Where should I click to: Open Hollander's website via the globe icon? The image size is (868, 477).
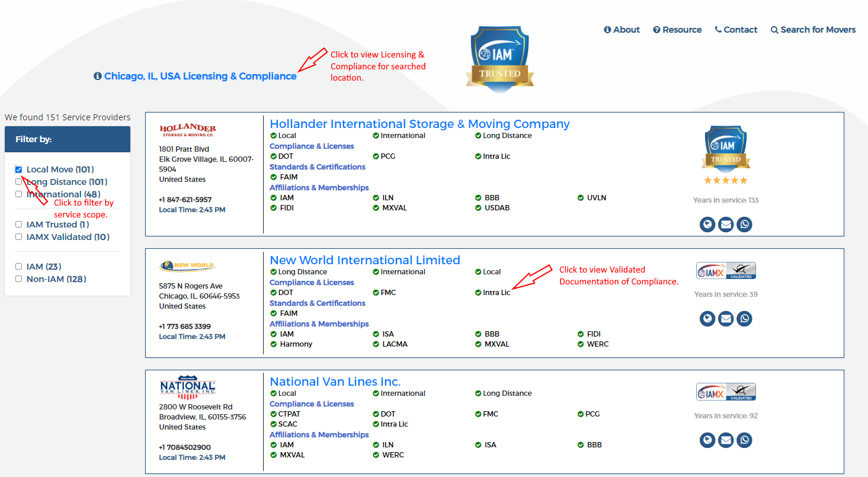[x=707, y=225]
